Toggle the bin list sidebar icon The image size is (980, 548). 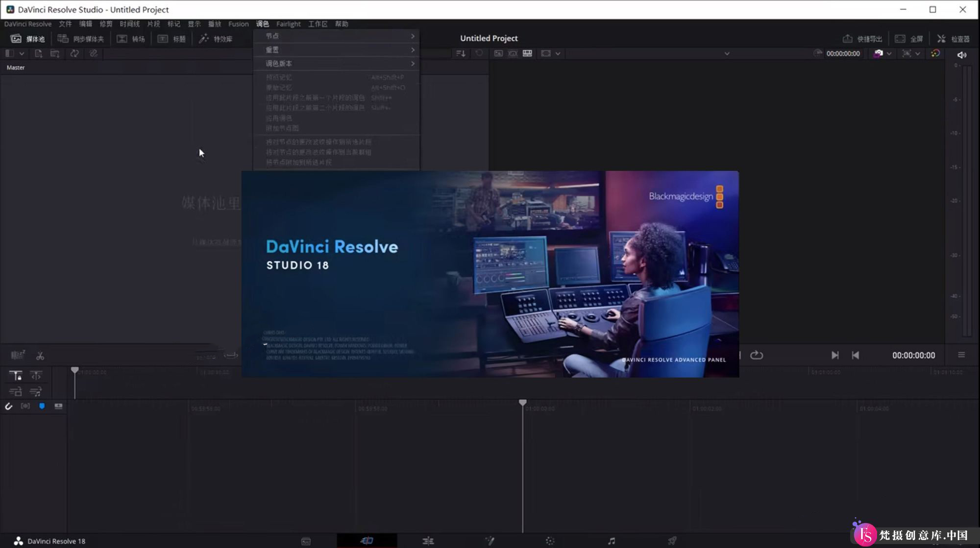pyautogui.click(x=9, y=53)
